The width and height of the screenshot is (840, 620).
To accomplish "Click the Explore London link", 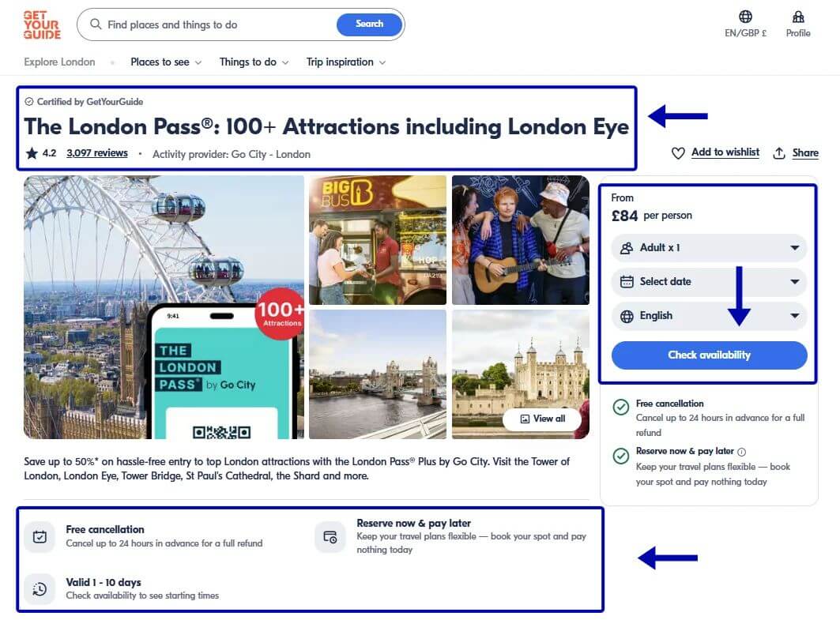I will point(59,62).
